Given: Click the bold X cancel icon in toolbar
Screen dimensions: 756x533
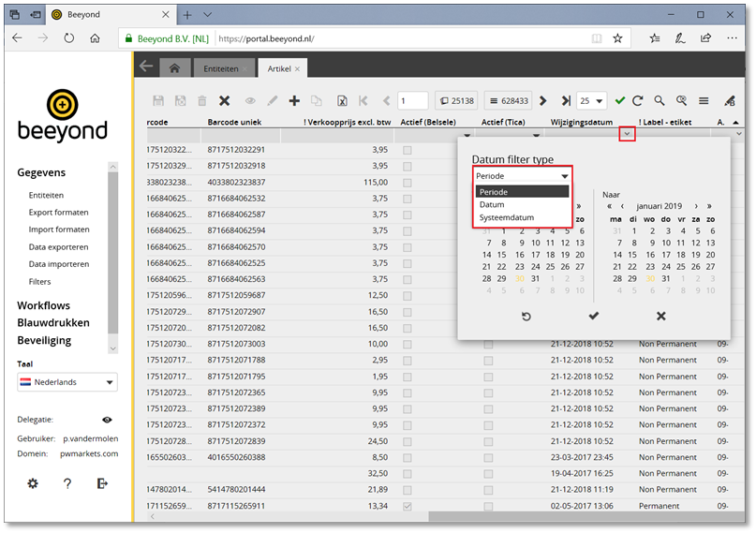Looking at the screenshot, I should (x=224, y=101).
